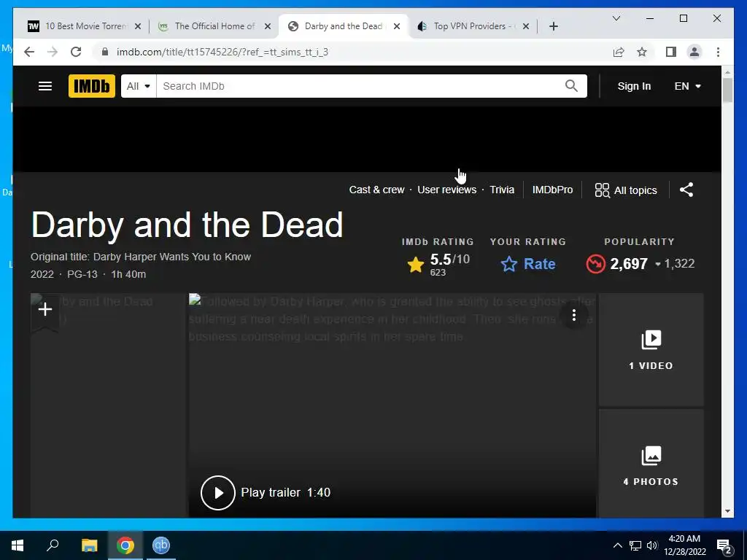Open User reviews link
This screenshot has height=560, width=747.
[447, 190]
